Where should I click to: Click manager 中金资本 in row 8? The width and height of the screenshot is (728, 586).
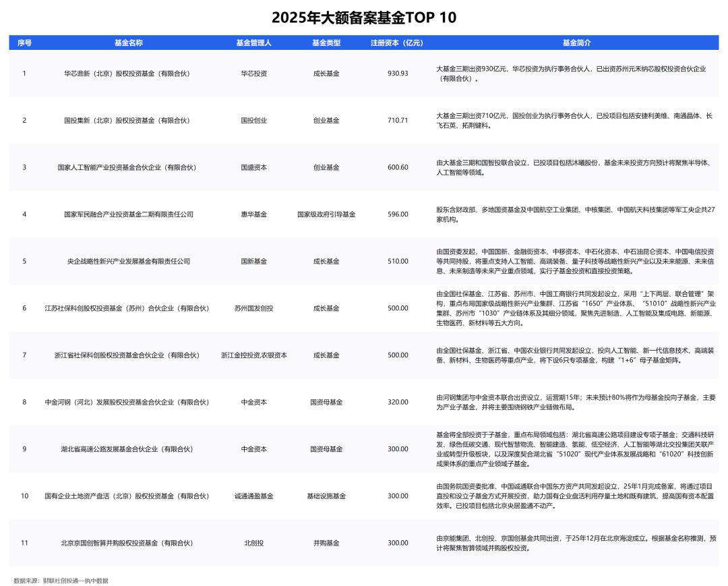[x=253, y=402]
